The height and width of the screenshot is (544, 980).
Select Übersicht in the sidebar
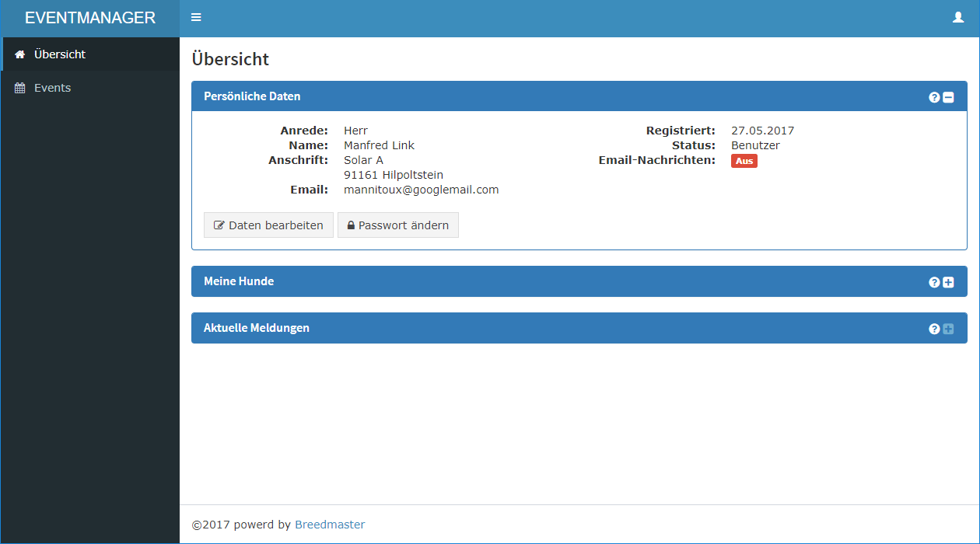click(60, 54)
